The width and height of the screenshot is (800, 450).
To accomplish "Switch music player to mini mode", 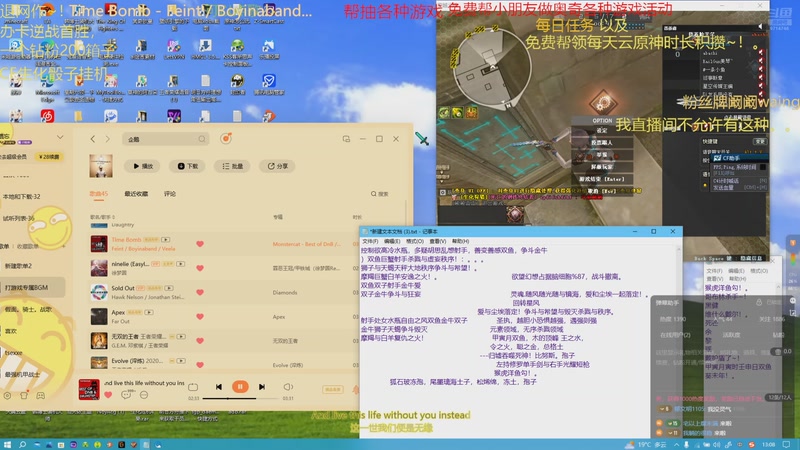I will 346,139.
